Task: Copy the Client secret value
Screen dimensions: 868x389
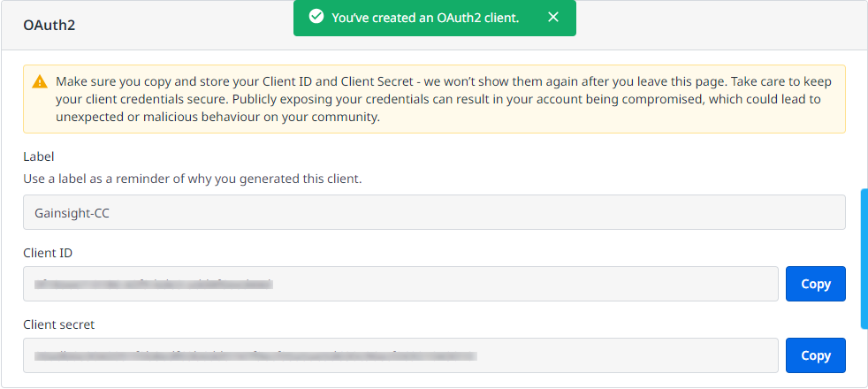Action: point(815,355)
